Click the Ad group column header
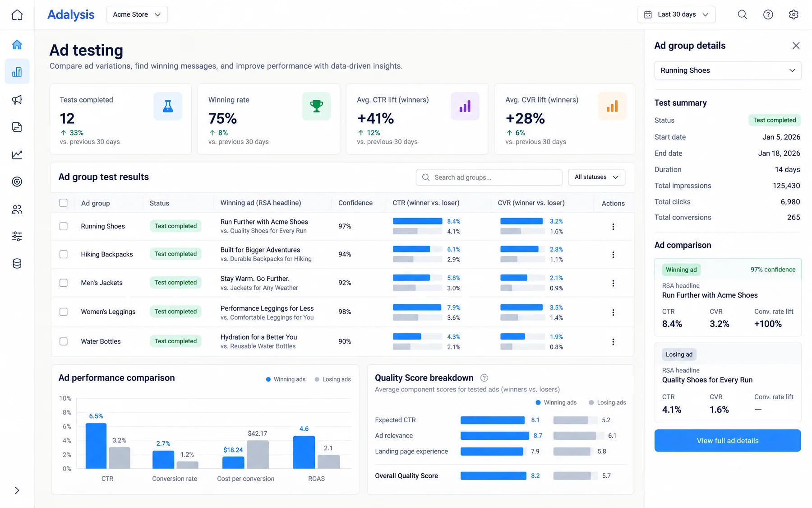This screenshot has height=508, width=812. coord(96,203)
